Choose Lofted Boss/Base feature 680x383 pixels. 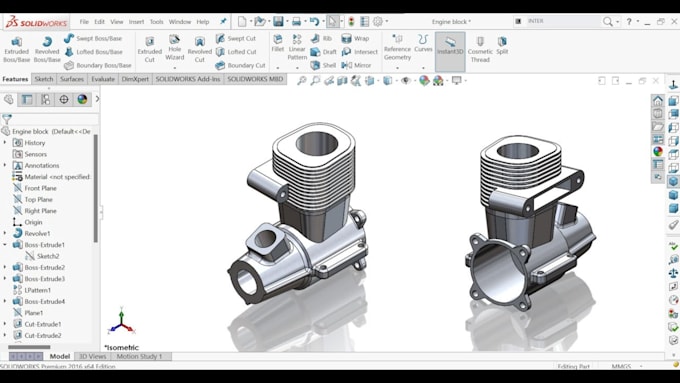tap(93, 52)
